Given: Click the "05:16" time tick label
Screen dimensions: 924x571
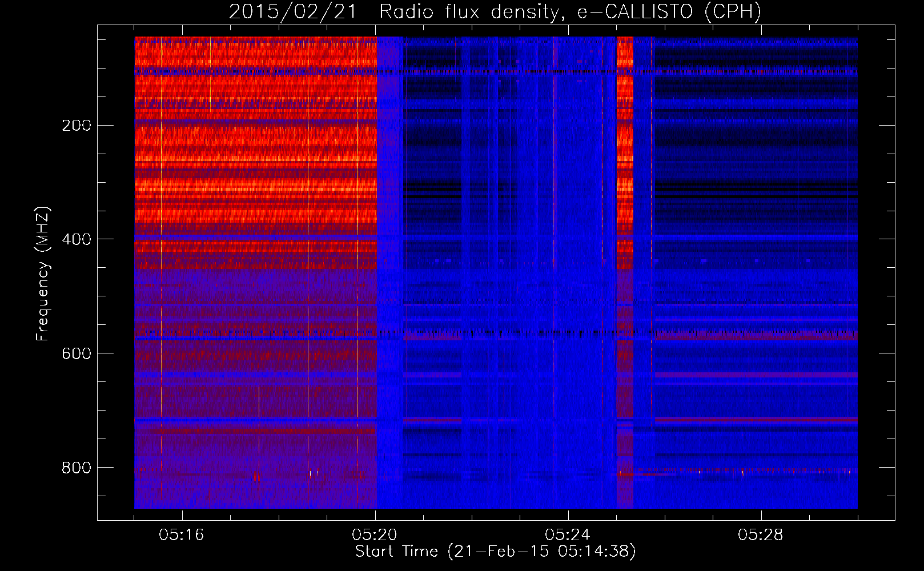Looking at the screenshot, I should pyautogui.click(x=182, y=535).
